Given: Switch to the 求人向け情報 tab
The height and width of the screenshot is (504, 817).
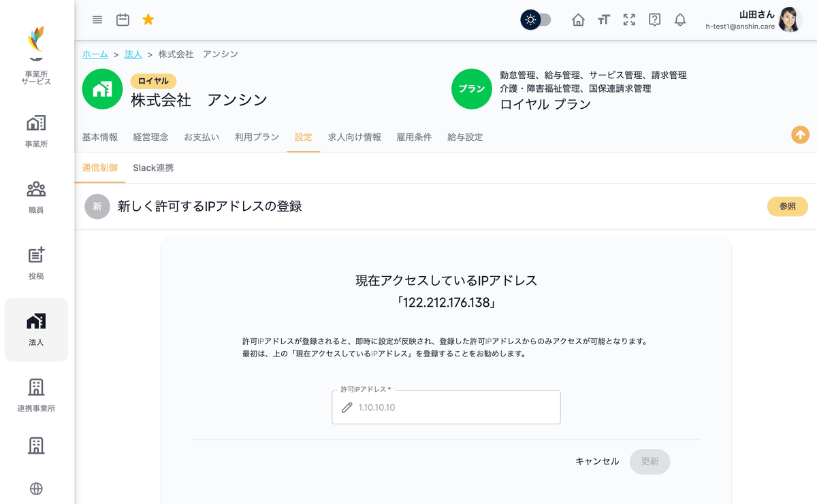Looking at the screenshot, I should coord(355,137).
